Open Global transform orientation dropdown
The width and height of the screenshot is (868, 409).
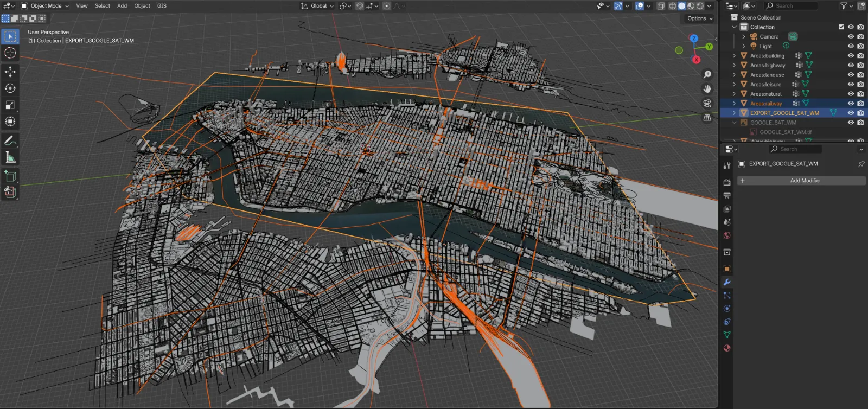317,6
